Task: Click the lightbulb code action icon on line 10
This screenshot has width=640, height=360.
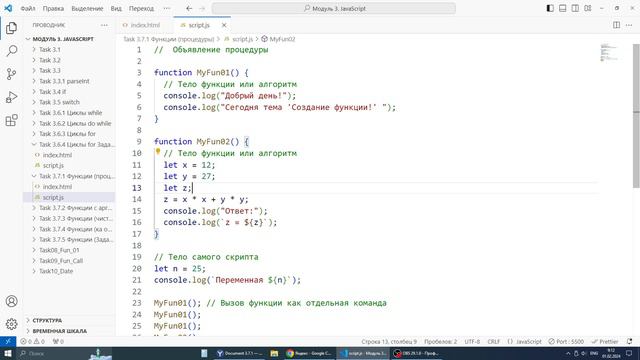Action: pos(158,152)
